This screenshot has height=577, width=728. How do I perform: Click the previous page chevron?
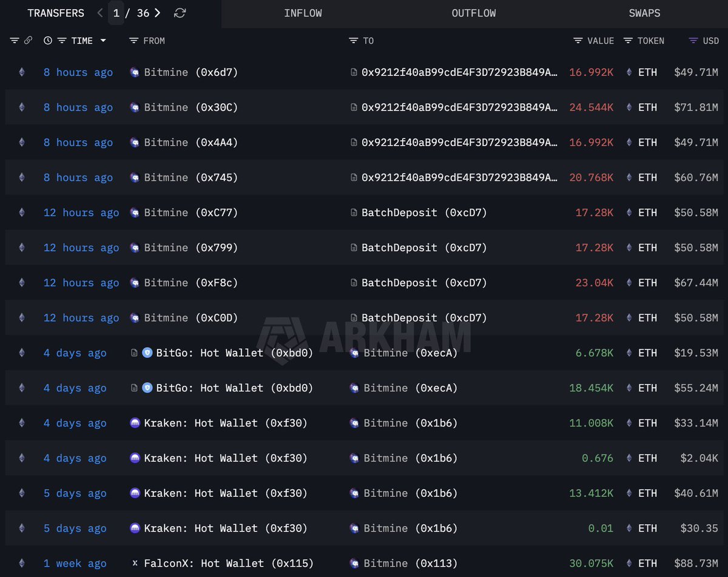coord(99,13)
